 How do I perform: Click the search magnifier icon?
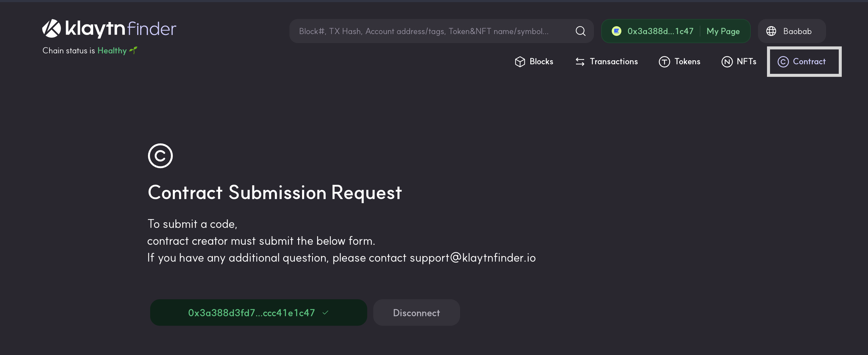(580, 31)
